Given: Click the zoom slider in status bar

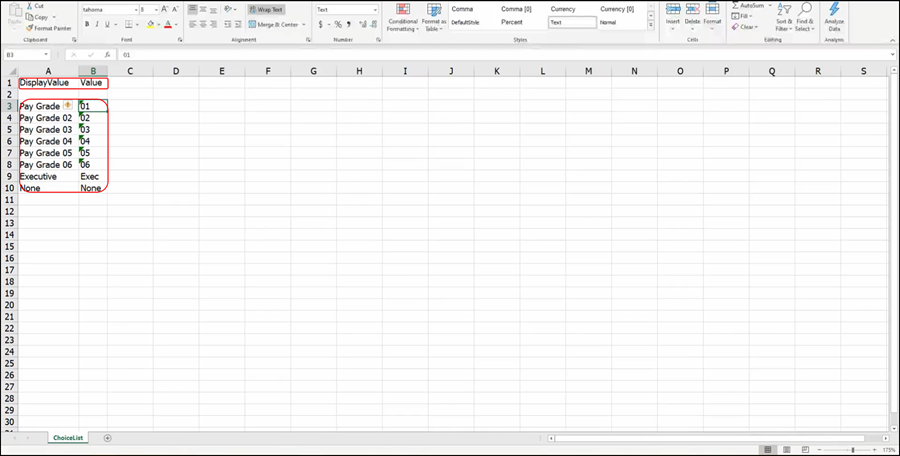Looking at the screenshot, I should tap(852, 450).
